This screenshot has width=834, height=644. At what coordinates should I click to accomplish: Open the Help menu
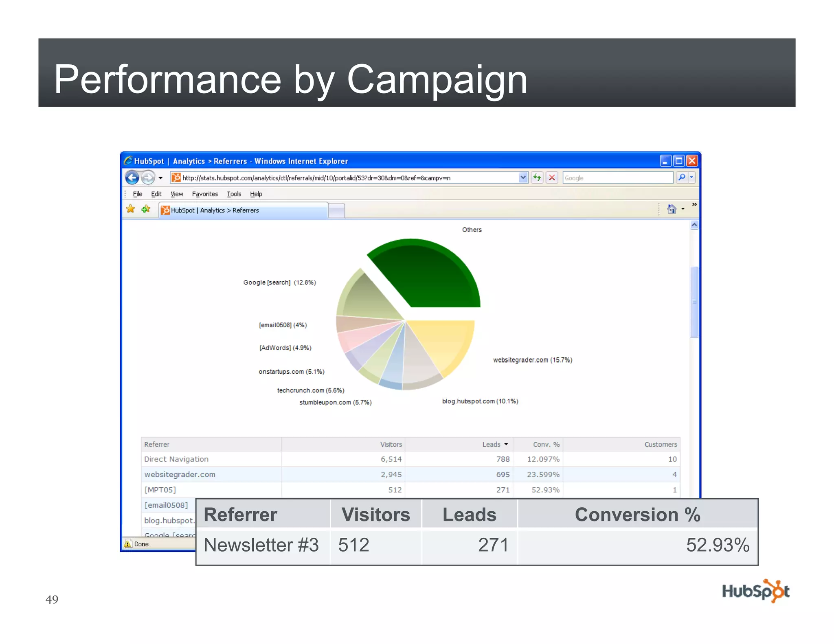256,194
